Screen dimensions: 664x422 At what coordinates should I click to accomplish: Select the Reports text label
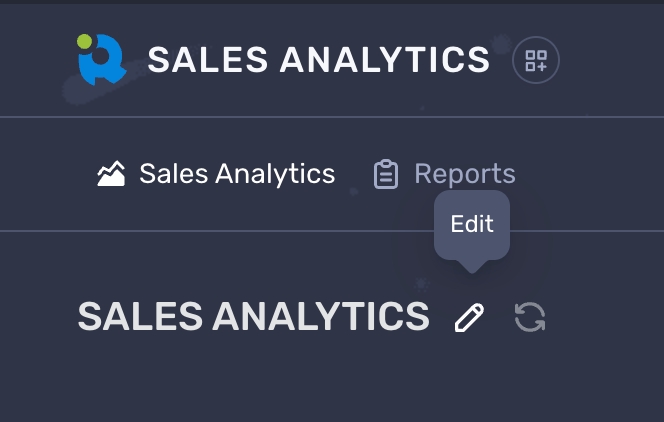tap(465, 174)
